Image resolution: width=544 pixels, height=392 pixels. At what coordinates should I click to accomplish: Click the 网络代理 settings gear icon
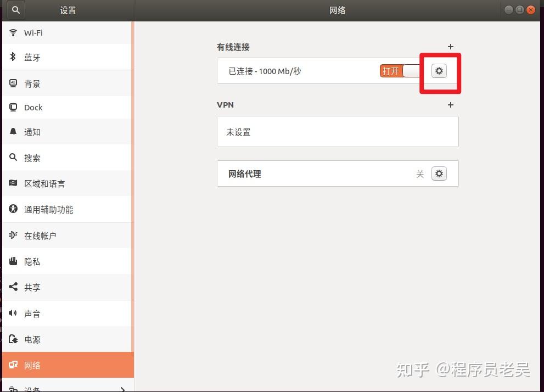coord(439,173)
